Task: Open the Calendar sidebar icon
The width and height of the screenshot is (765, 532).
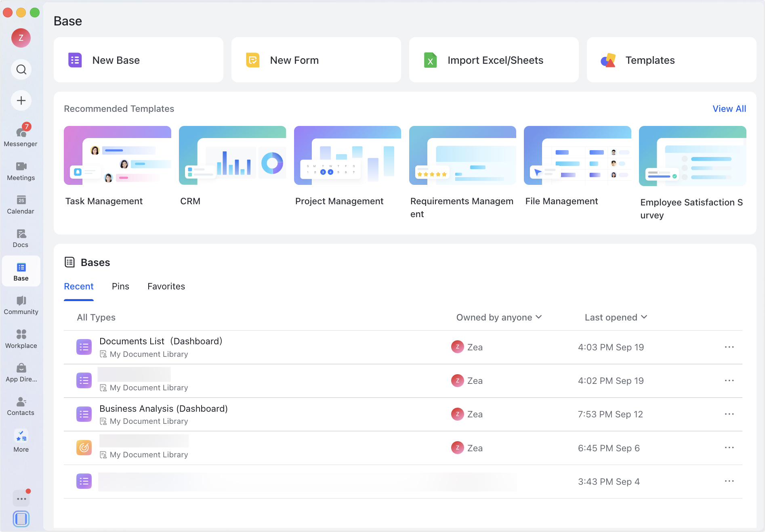Action: tap(21, 205)
